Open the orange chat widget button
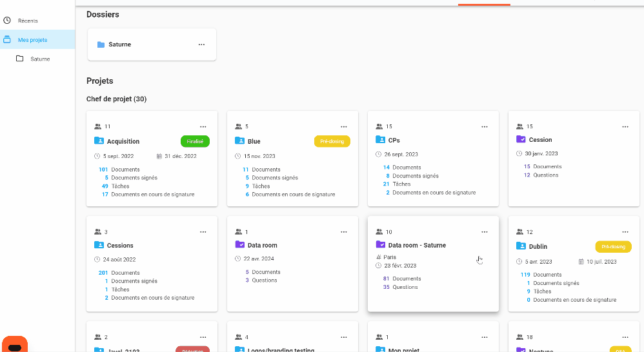 coord(15,345)
